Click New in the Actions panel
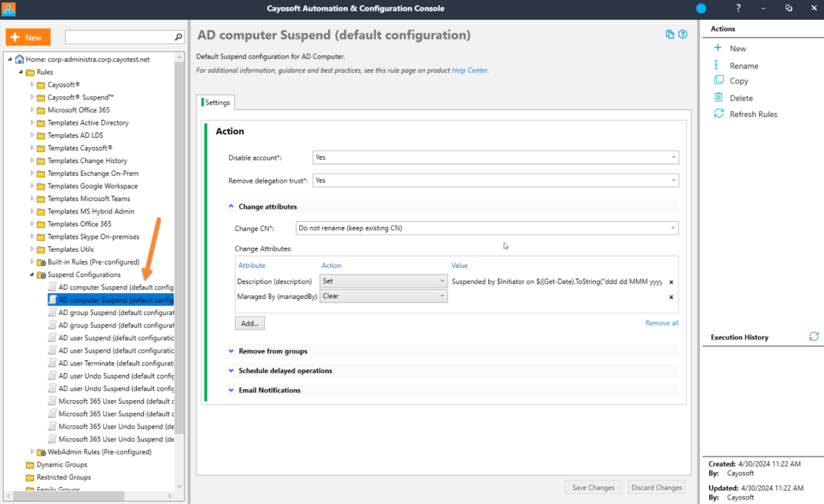This screenshot has height=504, width=824. tap(738, 48)
